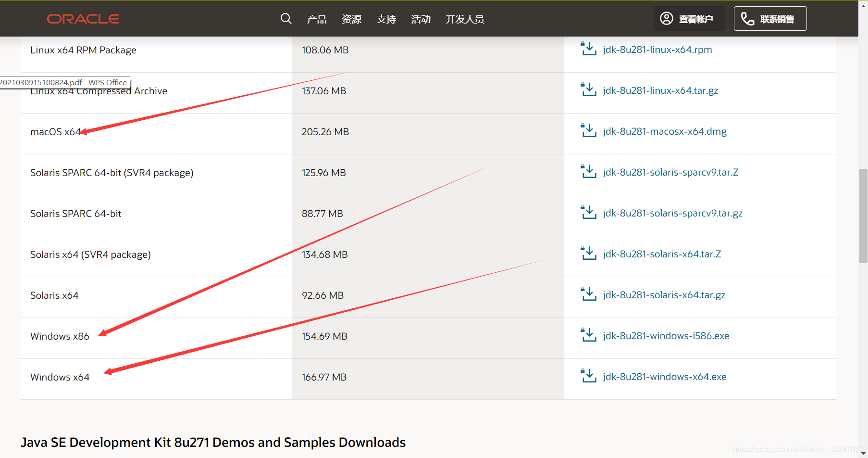Open the 产品 menu
This screenshot has height=458, width=868.
[317, 19]
